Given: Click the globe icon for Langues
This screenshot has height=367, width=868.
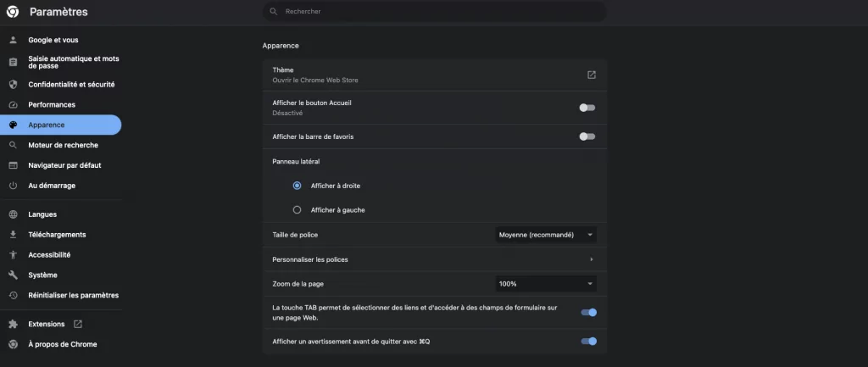Looking at the screenshot, I should point(13,214).
